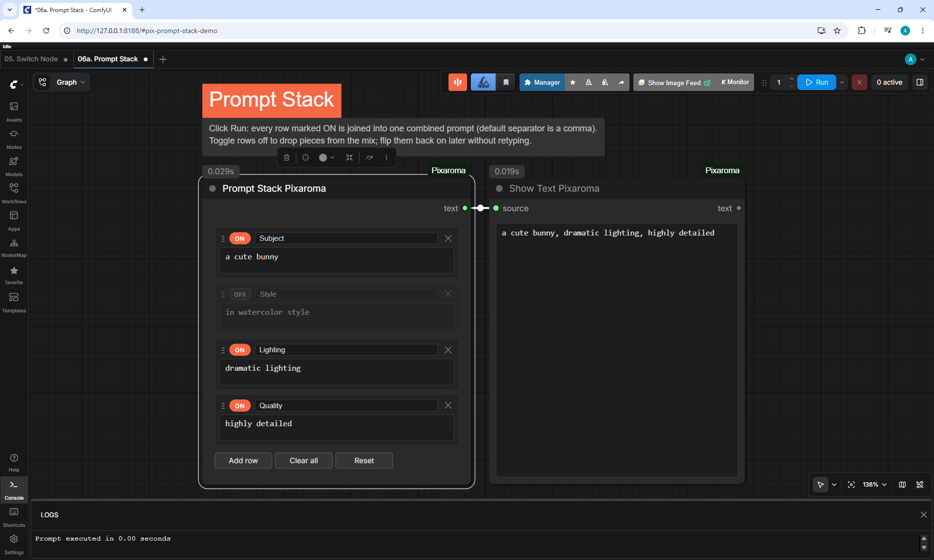
Task: Open the Shortcuts panel
Action: click(x=14, y=517)
